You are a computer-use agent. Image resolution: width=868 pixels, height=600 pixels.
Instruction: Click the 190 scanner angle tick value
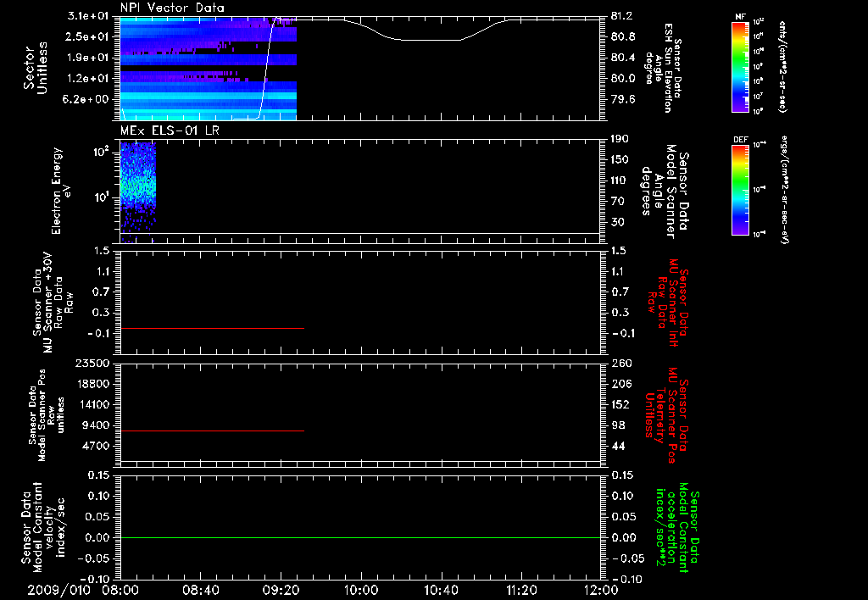point(620,139)
